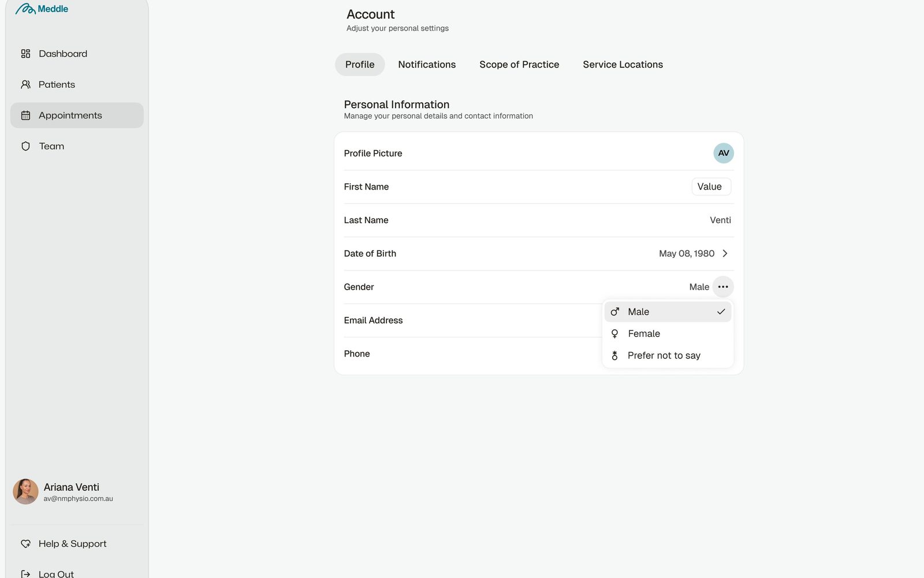Click the Profile Picture label

373,153
